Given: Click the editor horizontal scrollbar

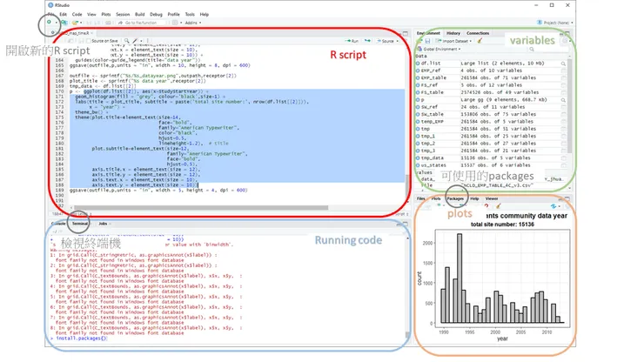Looking at the screenshot, I should coord(201,207).
